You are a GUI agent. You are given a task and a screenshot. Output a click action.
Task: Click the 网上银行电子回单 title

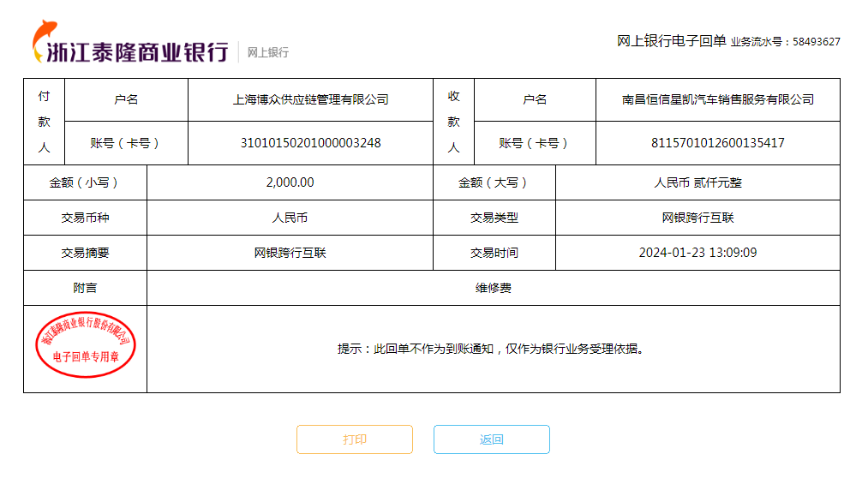coord(671,41)
